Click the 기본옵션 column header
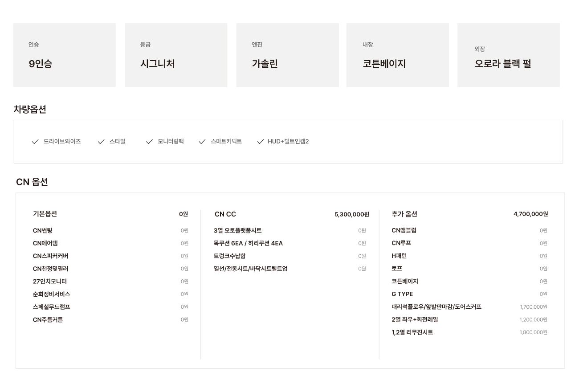Viewport: 579px width, 392px height. point(45,214)
